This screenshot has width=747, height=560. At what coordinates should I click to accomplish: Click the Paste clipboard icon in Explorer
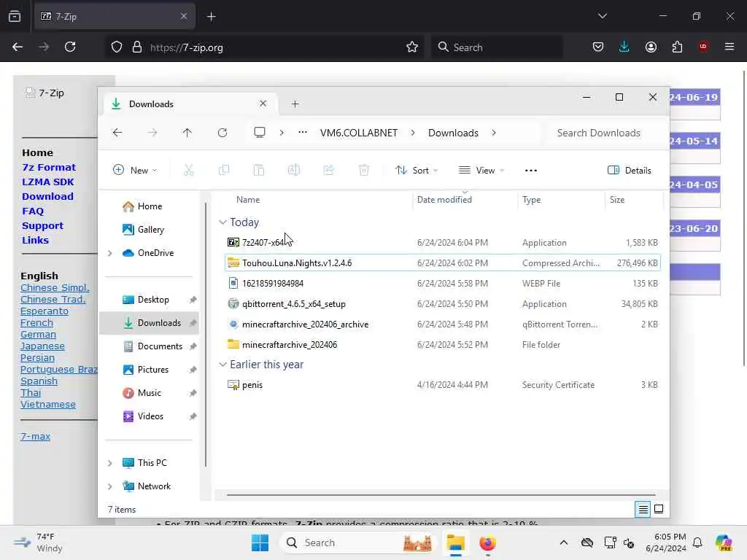[x=259, y=170]
